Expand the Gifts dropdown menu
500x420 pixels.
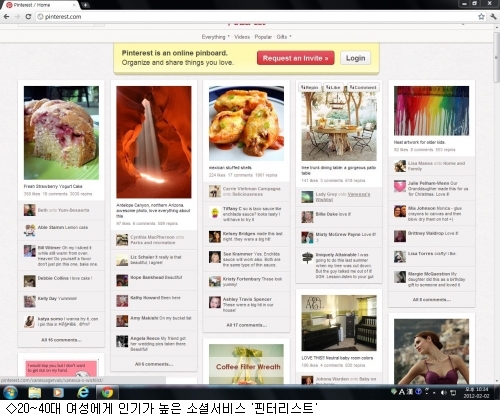pos(284,37)
